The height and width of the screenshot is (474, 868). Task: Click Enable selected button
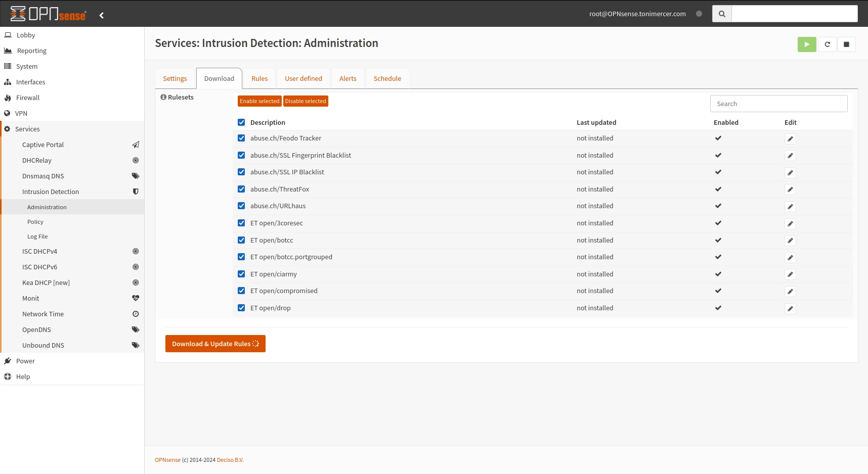pyautogui.click(x=259, y=101)
